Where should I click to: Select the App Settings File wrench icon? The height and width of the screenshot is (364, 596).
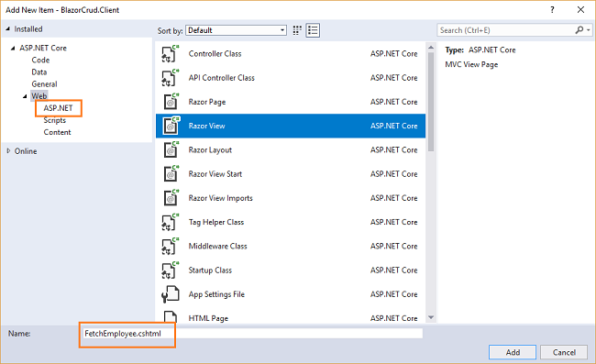(170, 294)
